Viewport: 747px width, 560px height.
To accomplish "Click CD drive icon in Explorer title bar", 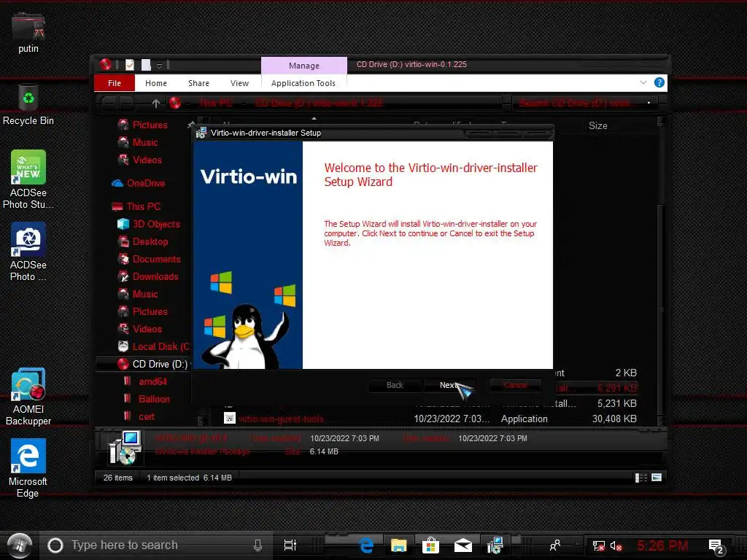I will pos(105,64).
